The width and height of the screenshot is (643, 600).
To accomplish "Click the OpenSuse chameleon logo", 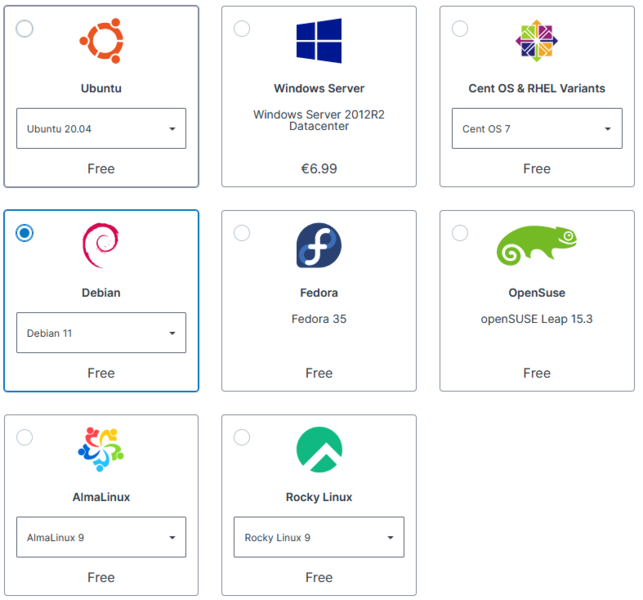I will 536,245.
